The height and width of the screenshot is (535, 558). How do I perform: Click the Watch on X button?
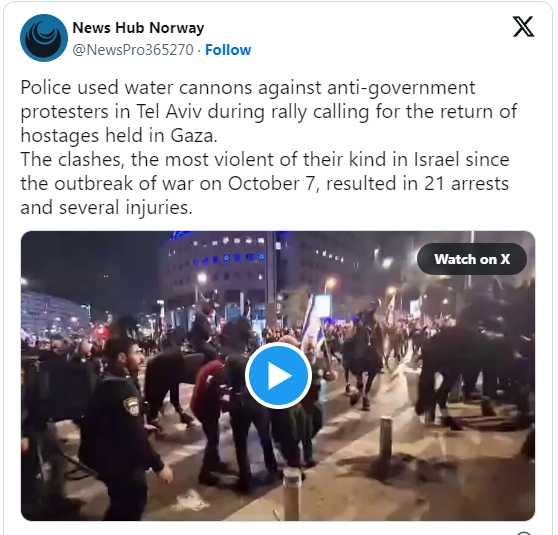pyautogui.click(x=472, y=259)
